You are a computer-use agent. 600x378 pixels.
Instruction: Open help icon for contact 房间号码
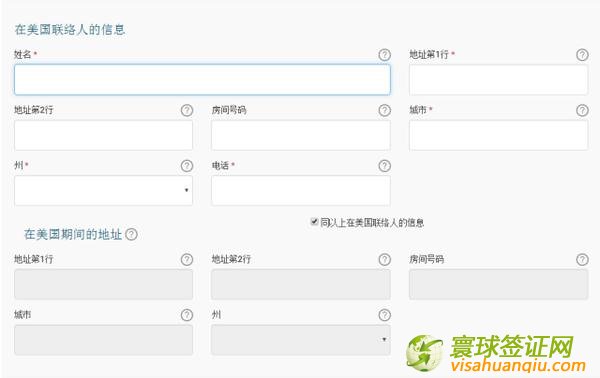point(385,111)
